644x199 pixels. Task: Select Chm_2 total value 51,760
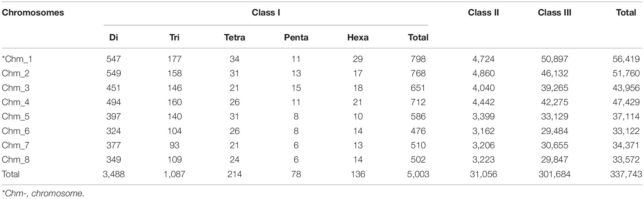(626, 74)
